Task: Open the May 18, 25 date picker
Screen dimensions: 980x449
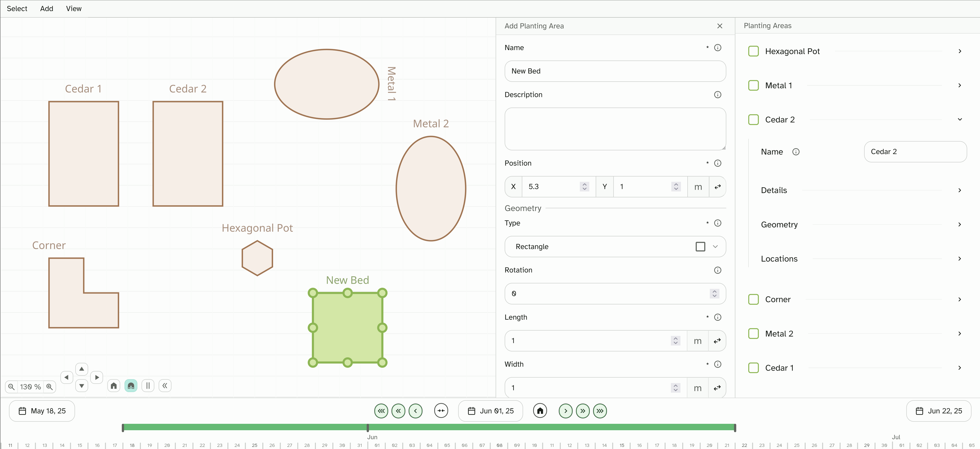Action: coord(42,411)
